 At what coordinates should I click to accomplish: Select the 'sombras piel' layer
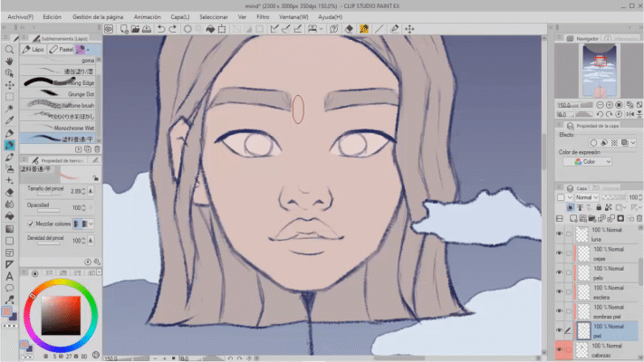[x=607, y=311]
